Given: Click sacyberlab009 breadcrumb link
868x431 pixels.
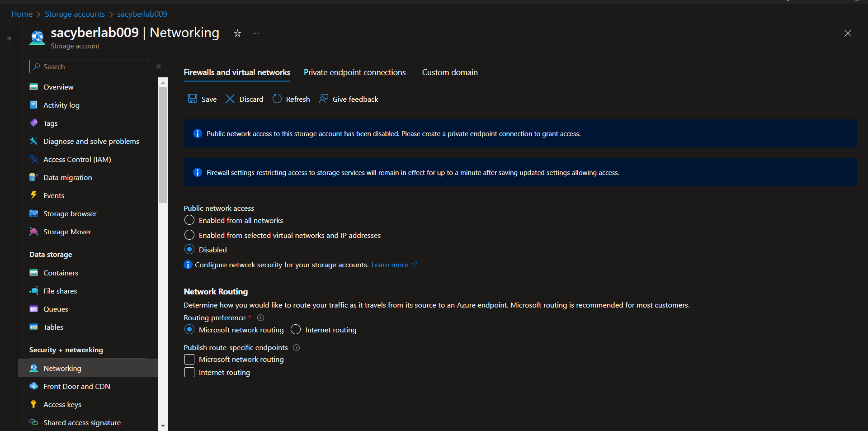Looking at the screenshot, I should tap(142, 14).
